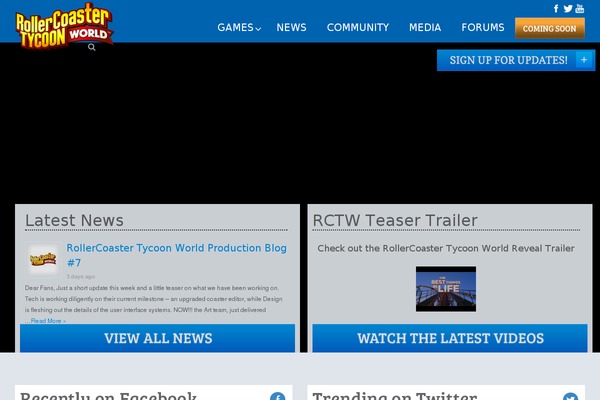Screen dimensions: 600x400
Task: Click Watch The Latest Videos button
Action: (x=450, y=338)
